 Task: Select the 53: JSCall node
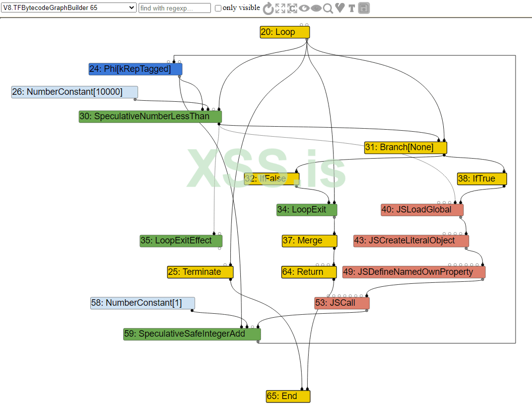point(342,303)
